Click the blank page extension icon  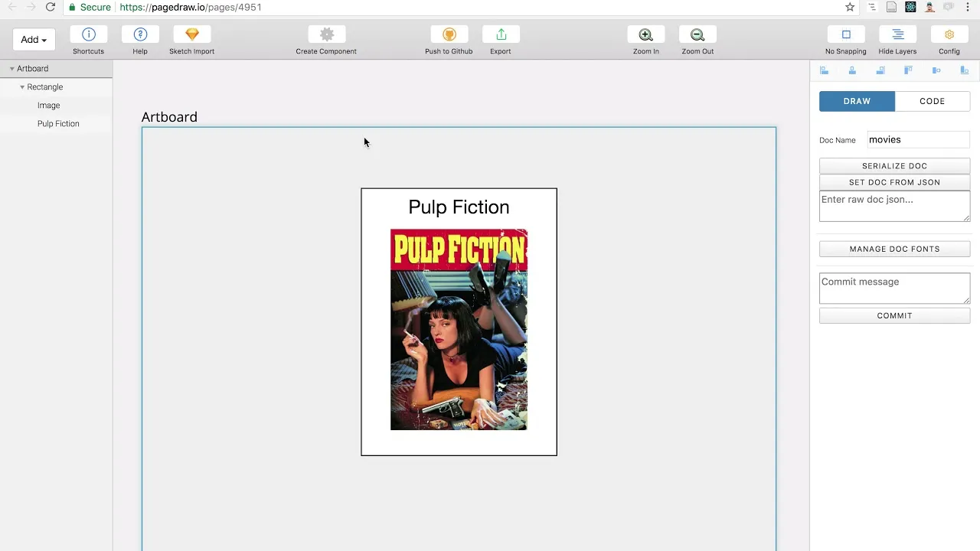[891, 7]
